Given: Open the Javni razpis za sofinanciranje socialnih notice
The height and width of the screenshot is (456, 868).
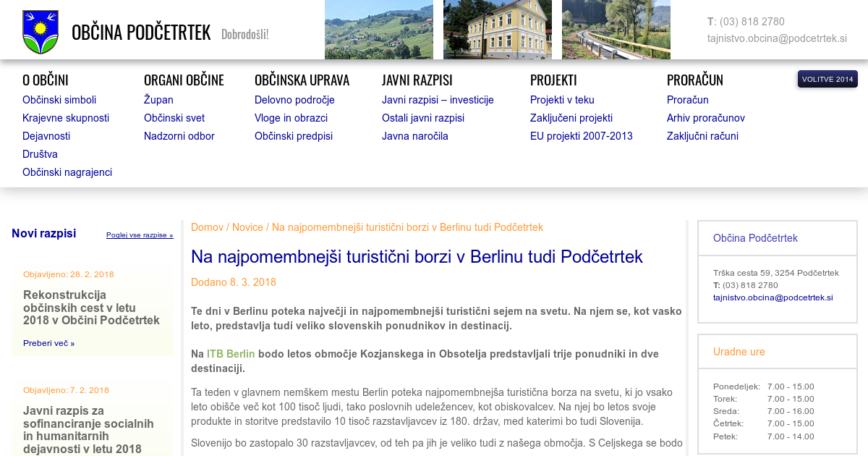Looking at the screenshot, I should pyautogui.click(x=88, y=430).
